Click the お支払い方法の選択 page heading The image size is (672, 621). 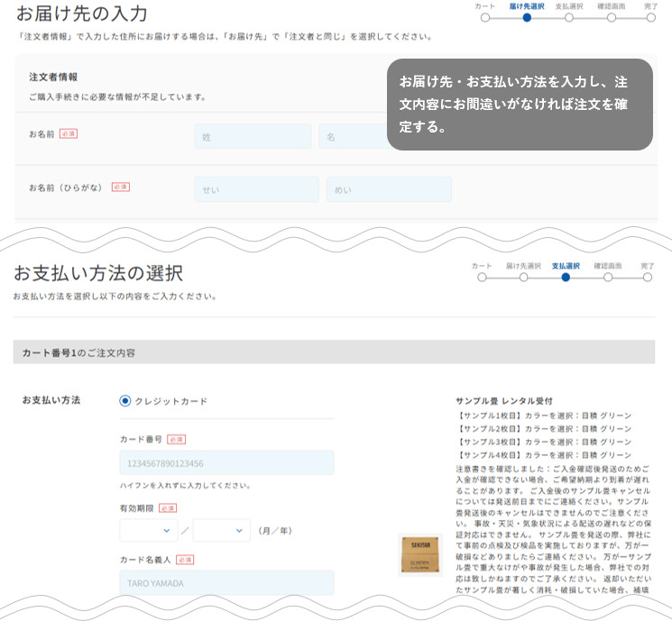(98, 273)
